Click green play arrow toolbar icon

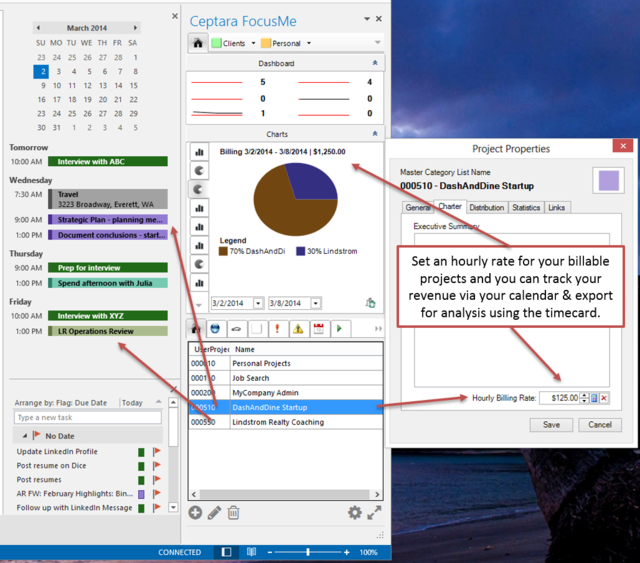point(340,329)
